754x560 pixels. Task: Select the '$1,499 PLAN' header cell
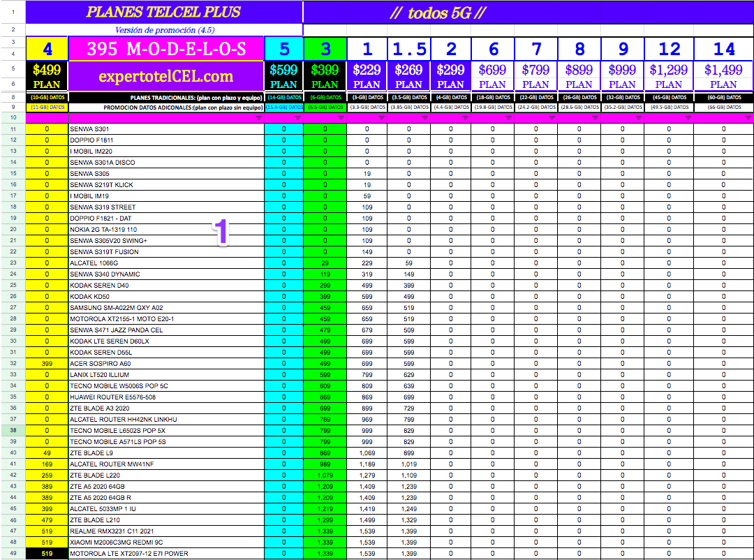click(x=724, y=76)
